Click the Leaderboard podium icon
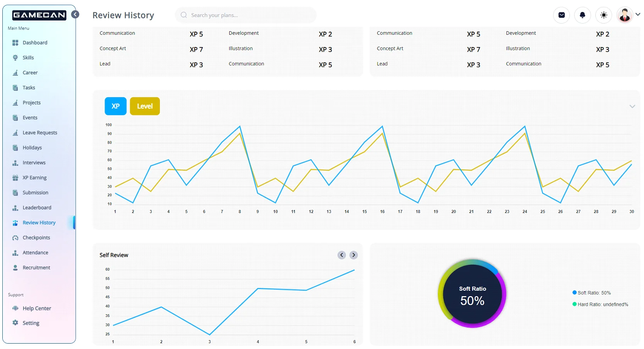This screenshot has height=349, width=644. (15, 208)
